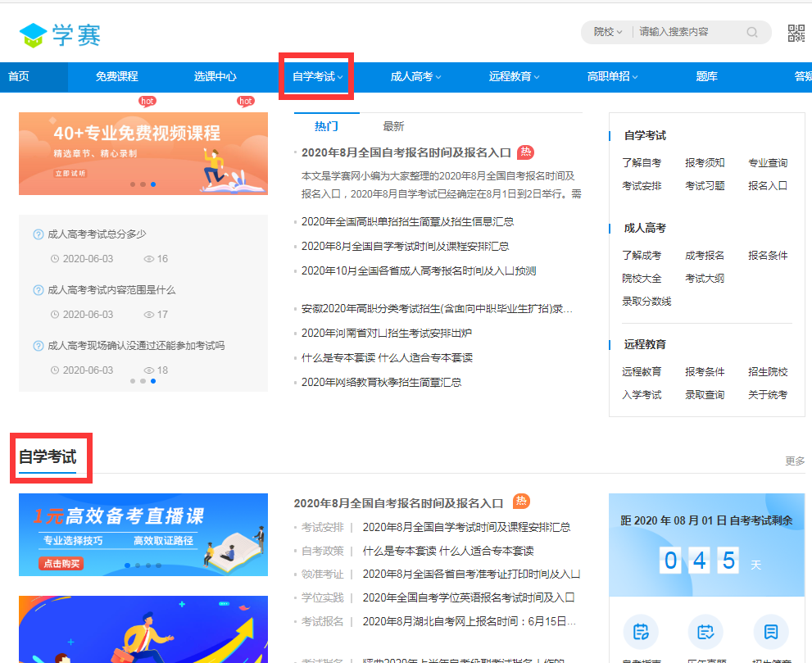Click the 点击购买 button on the banner

tap(61, 564)
